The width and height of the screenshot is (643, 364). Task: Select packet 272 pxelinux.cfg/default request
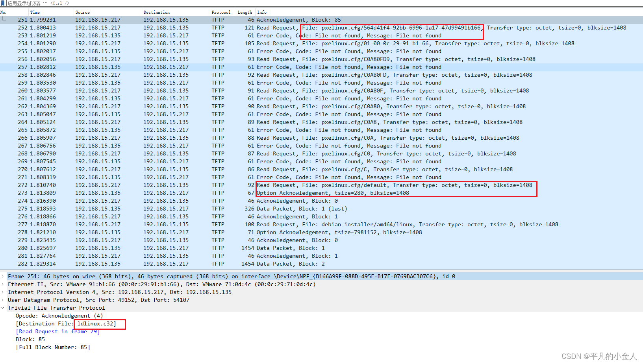pyautogui.click(x=321, y=185)
